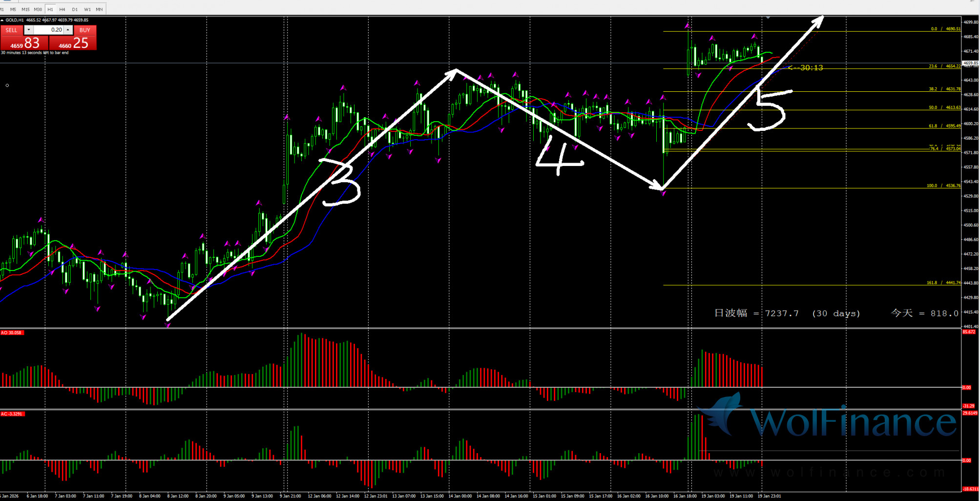Switch to the M15 timeframe

coord(25,9)
